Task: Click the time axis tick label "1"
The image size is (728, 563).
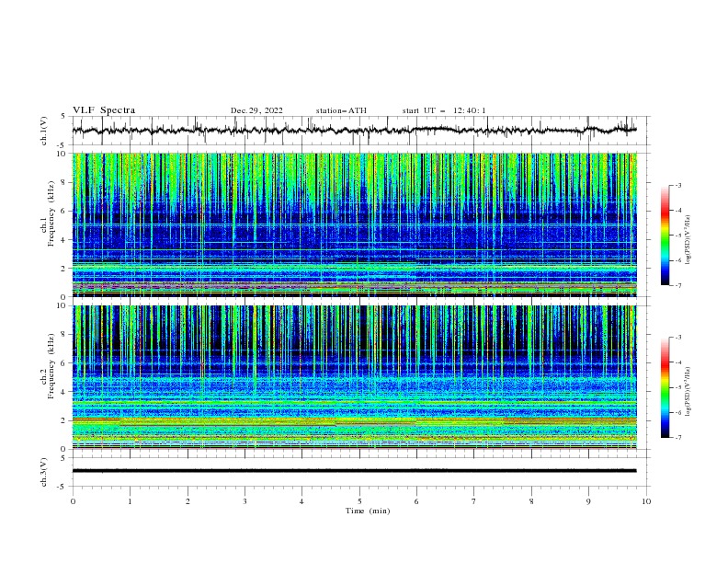Action: (131, 501)
